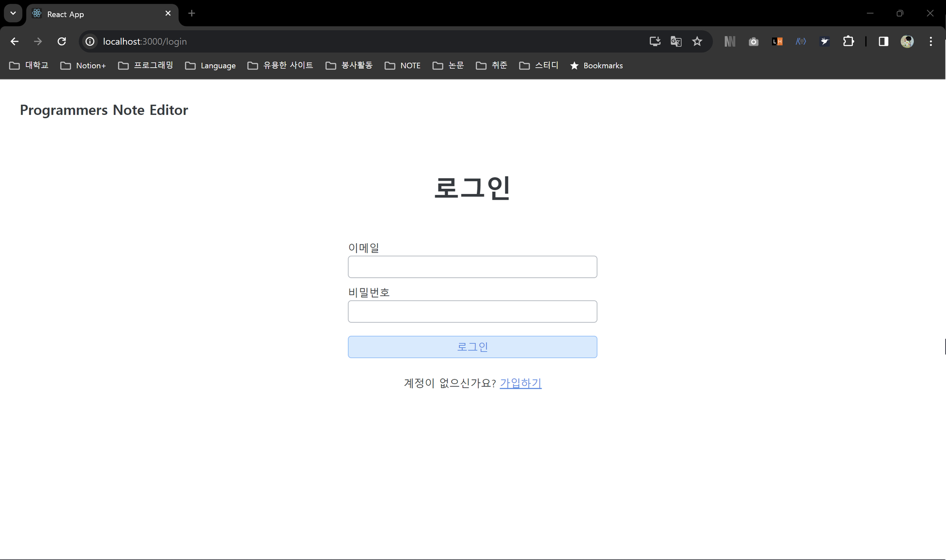Focus the 비밀번호 input field

(473, 311)
